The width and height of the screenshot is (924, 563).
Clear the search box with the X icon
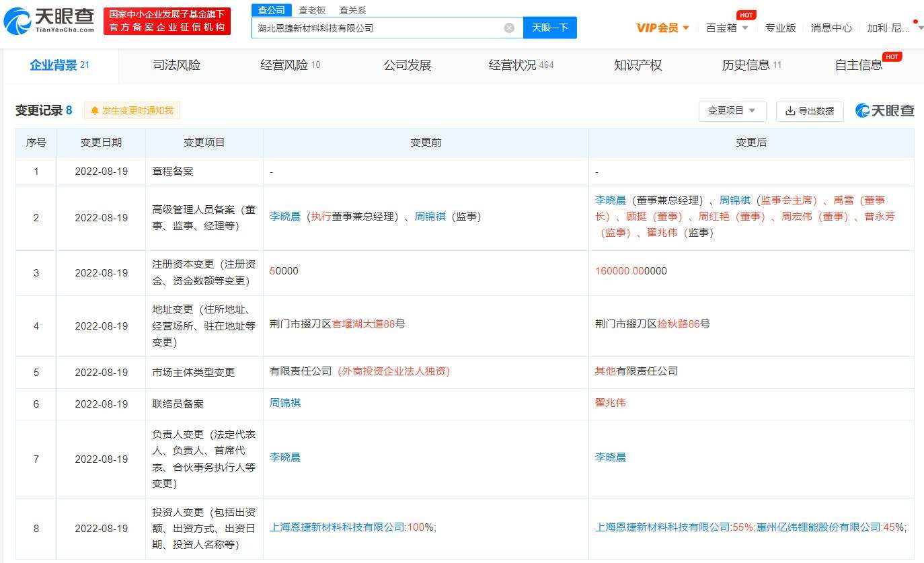tap(509, 28)
